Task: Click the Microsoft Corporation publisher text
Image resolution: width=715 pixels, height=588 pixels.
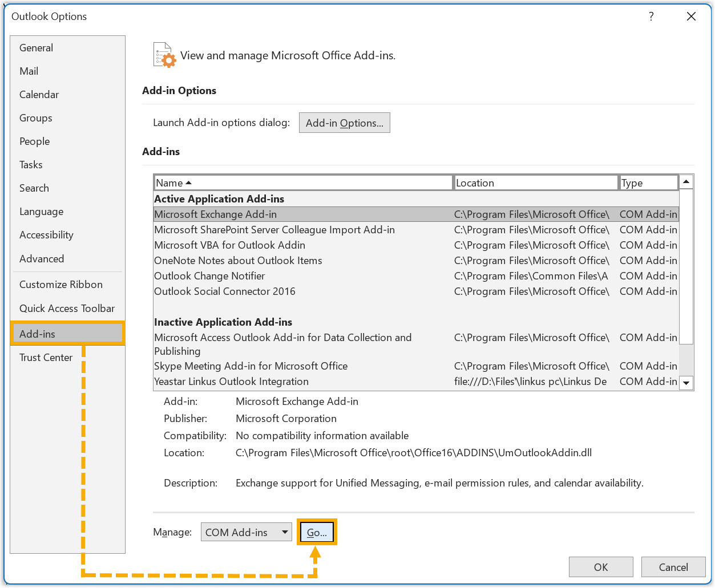Action: 286,419
